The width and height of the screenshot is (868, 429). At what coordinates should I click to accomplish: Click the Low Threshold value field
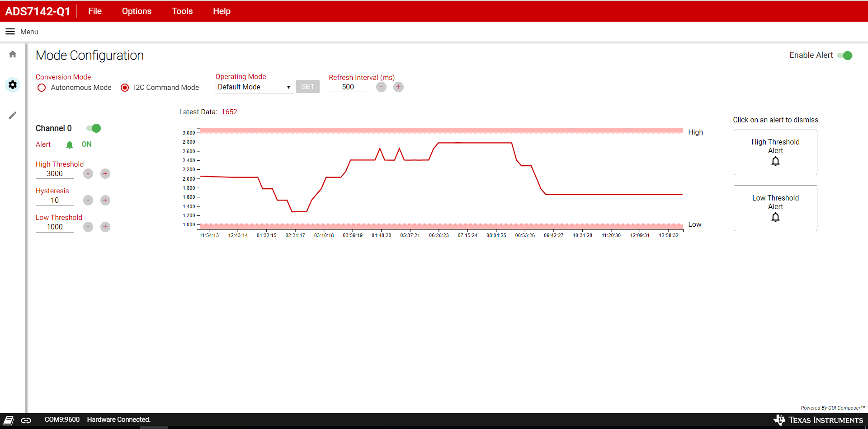(x=55, y=227)
